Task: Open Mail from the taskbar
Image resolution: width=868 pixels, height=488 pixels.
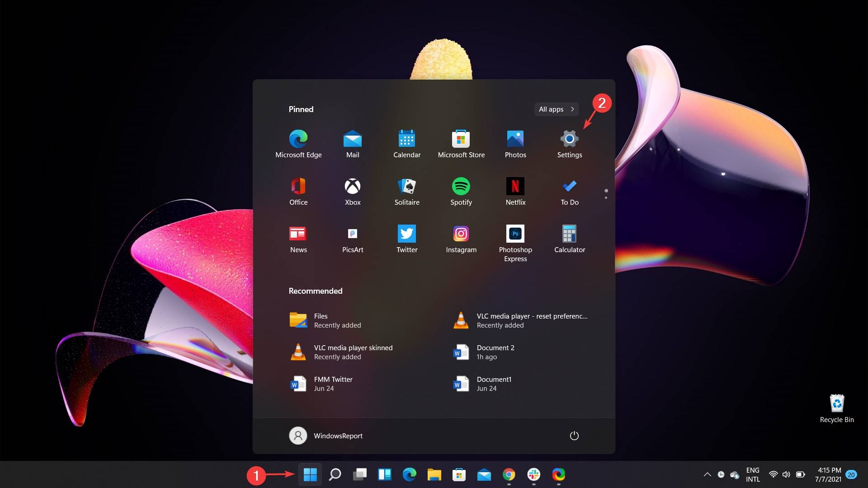Action: [x=484, y=474]
